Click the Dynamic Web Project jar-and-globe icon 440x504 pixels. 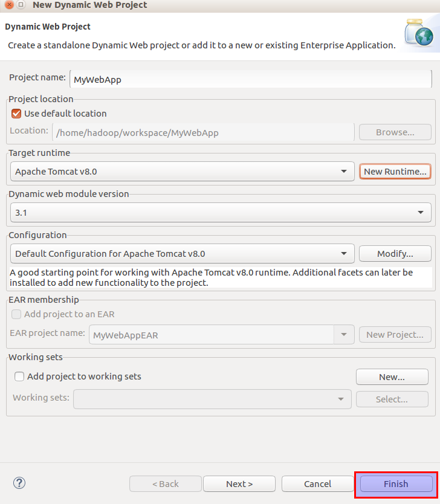pos(419,34)
